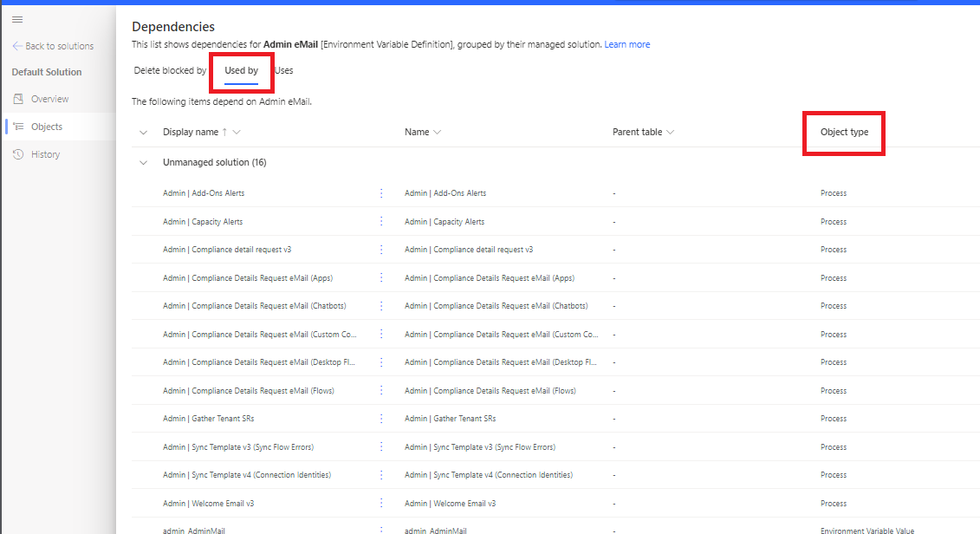
Task: Collapse all groups using header chevron
Action: click(143, 133)
